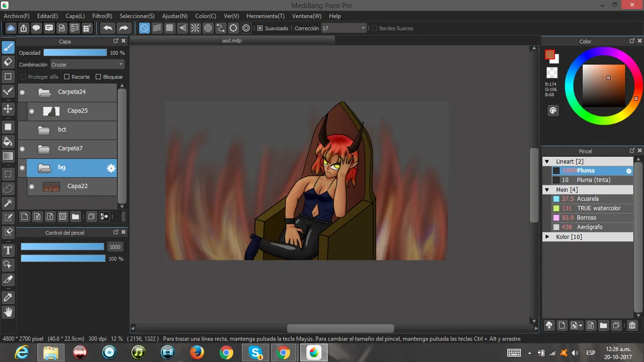
Task: Select the Brush tool in left toolbar
Action: [x=8, y=47]
